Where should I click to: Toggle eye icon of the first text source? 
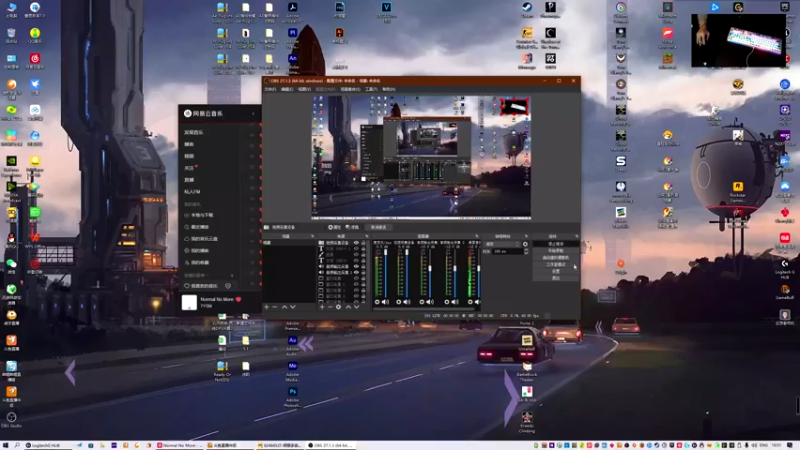(356, 248)
